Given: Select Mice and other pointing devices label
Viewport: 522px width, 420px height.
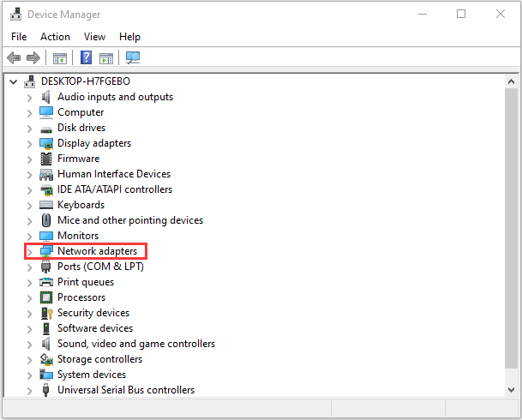Looking at the screenshot, I should [130, 220].
